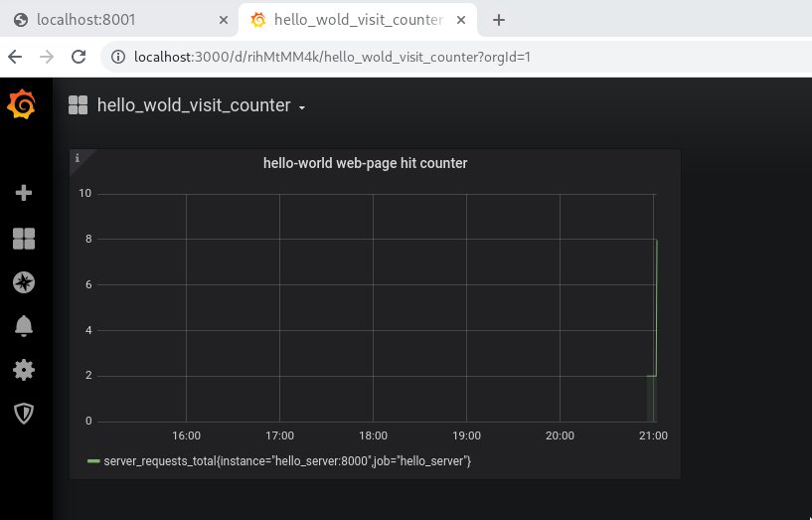Open the Dashboards grid icon in sidebar
This screenshot has height=520, width=812.
click(23, 239)
